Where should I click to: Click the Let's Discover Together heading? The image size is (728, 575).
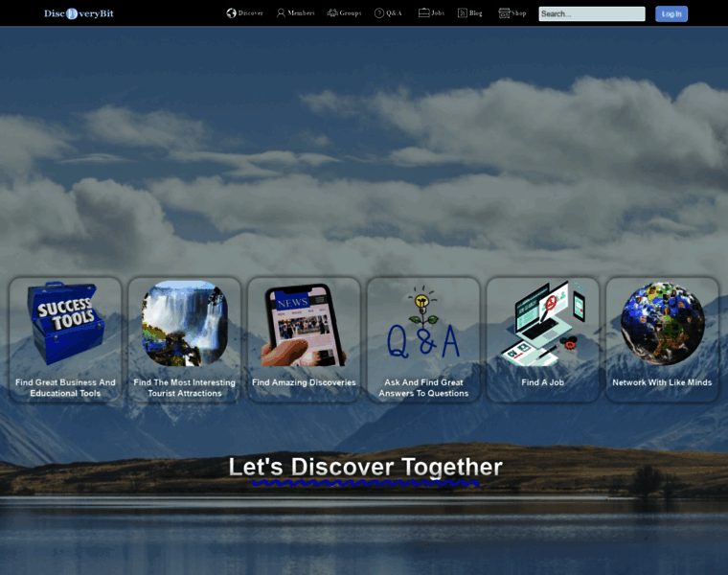[x=365, y=468]
